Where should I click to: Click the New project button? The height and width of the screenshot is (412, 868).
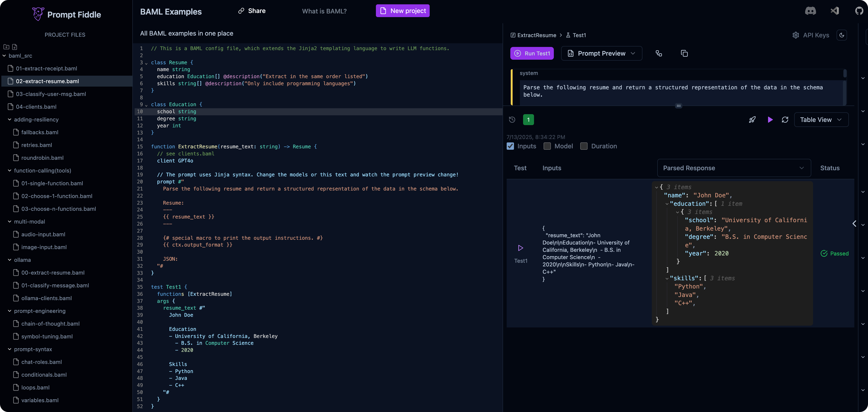403,11
